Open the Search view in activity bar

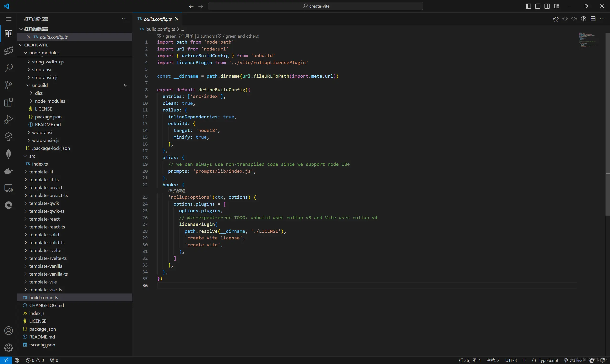(9, 68)
